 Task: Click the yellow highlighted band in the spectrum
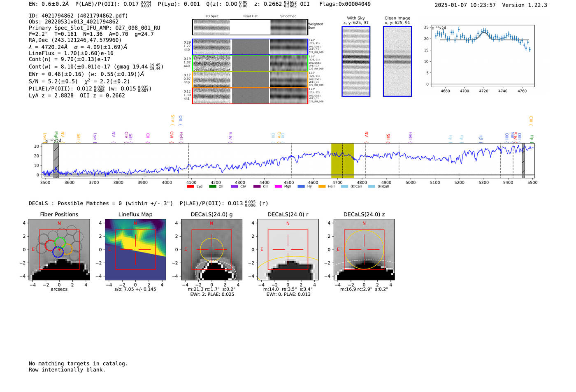342,160
